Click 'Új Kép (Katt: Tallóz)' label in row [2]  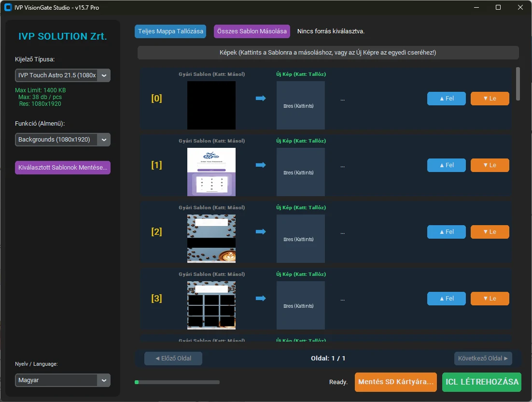click(301, 208)
